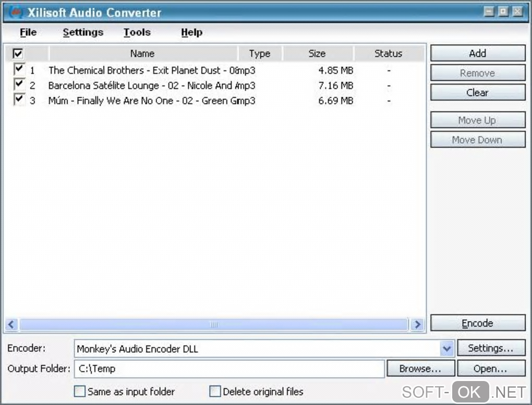The image size is (532, 405).
Task: Expand the Encoder dropdown arrow
Action: (447, 348)
